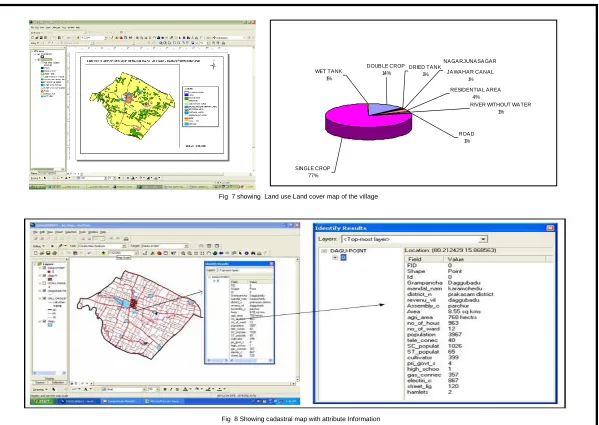Click Open icon in cadastral ArcMap toolbar

(x=42, y=253)
